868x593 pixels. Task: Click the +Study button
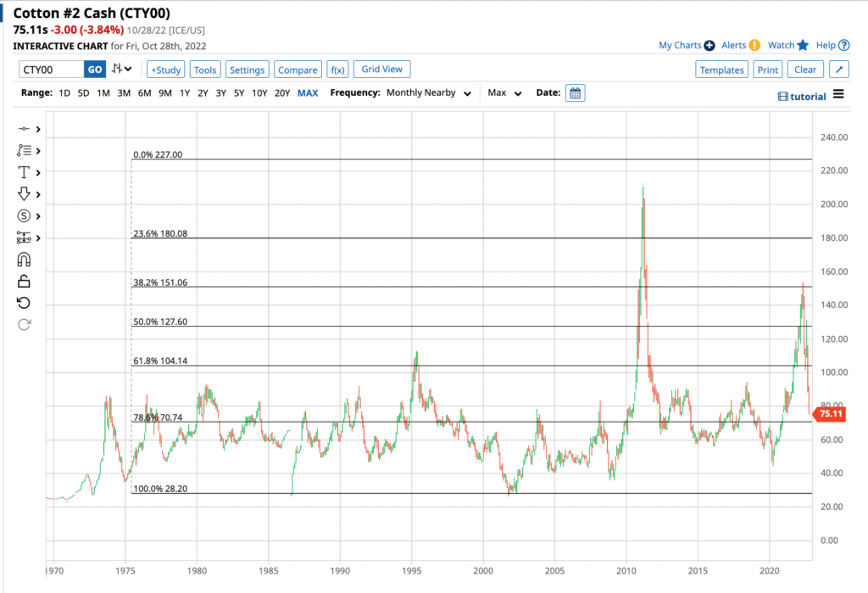(x=166, y=70)
